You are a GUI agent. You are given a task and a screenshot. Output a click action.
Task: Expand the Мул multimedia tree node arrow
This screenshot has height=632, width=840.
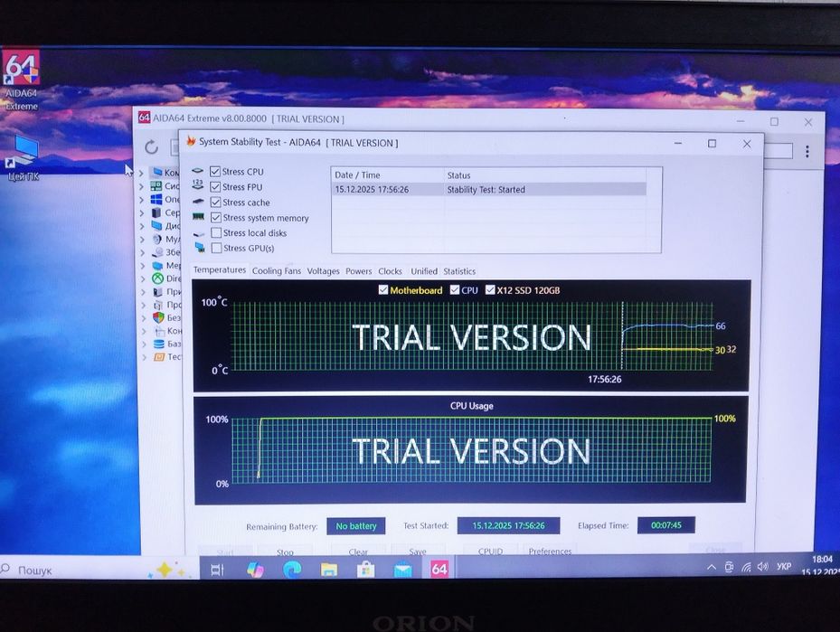point(143,239)
